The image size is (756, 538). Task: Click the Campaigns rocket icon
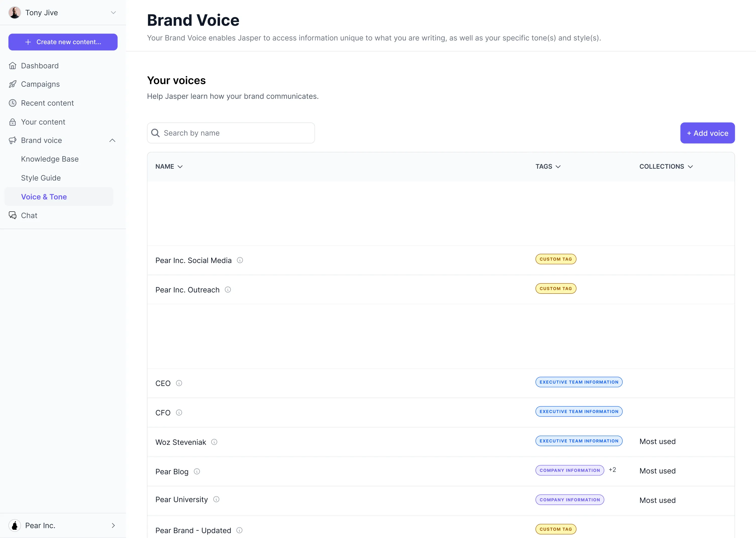(x=13, y=84)
